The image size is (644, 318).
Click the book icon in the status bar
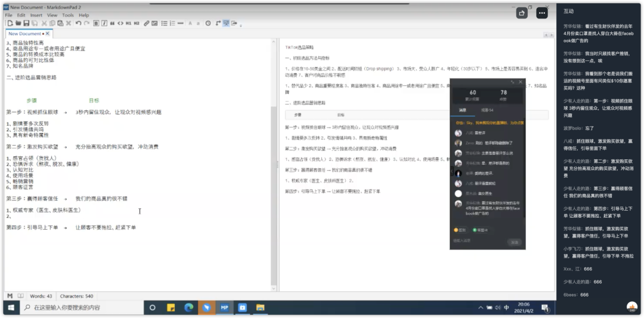(20, 296)
